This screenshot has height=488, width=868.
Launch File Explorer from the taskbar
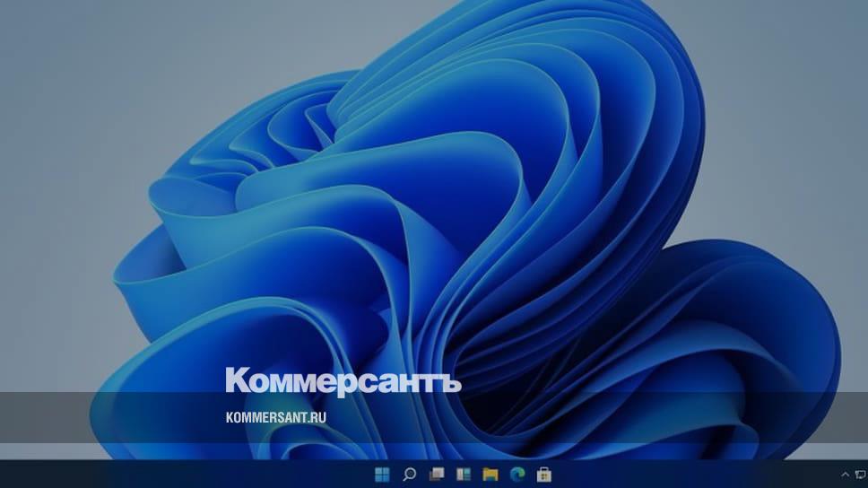490,474
